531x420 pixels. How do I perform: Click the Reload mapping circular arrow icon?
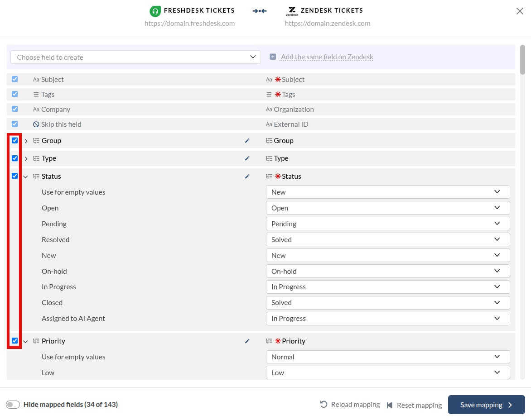[324, 405]
